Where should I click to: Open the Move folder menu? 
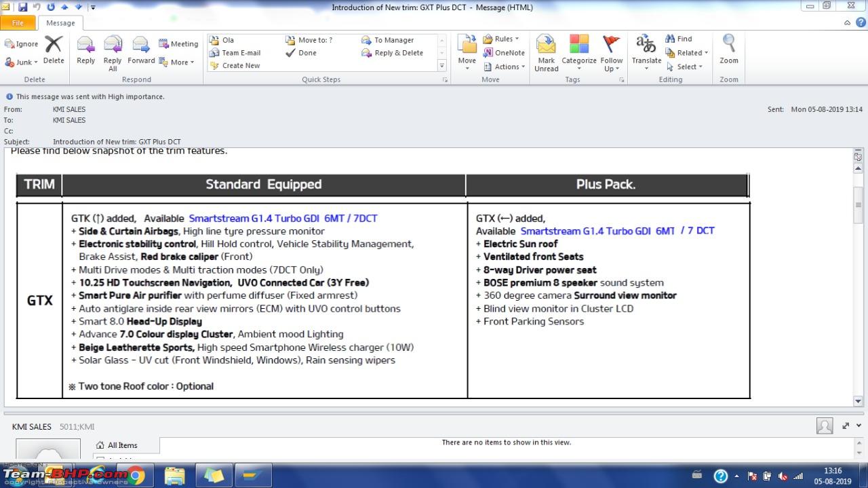coord(467,53)
